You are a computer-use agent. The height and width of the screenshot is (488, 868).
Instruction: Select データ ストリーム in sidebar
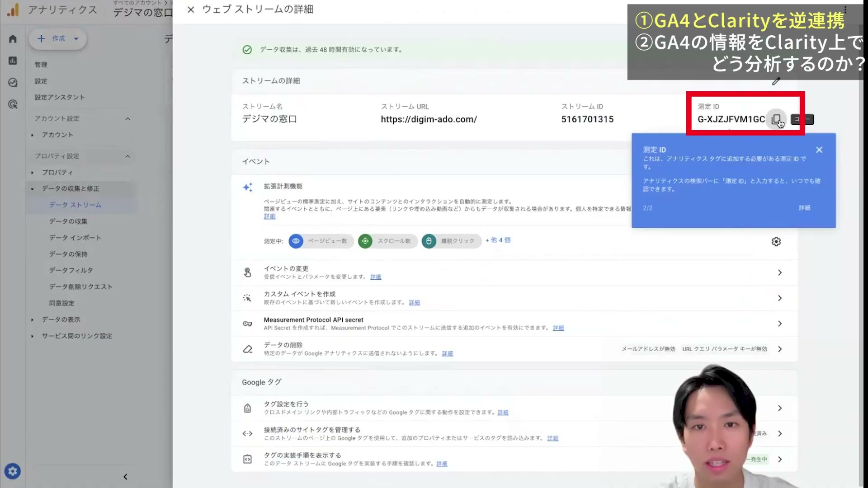point(75,205)
